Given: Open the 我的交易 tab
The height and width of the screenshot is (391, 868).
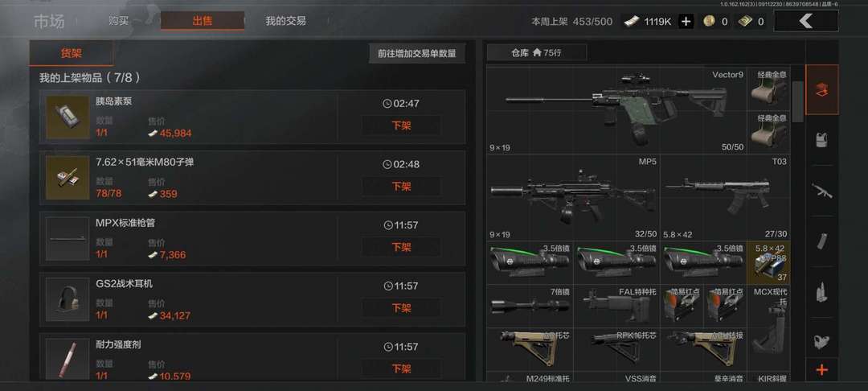Looking at the screenshot, I should [285, 21].
